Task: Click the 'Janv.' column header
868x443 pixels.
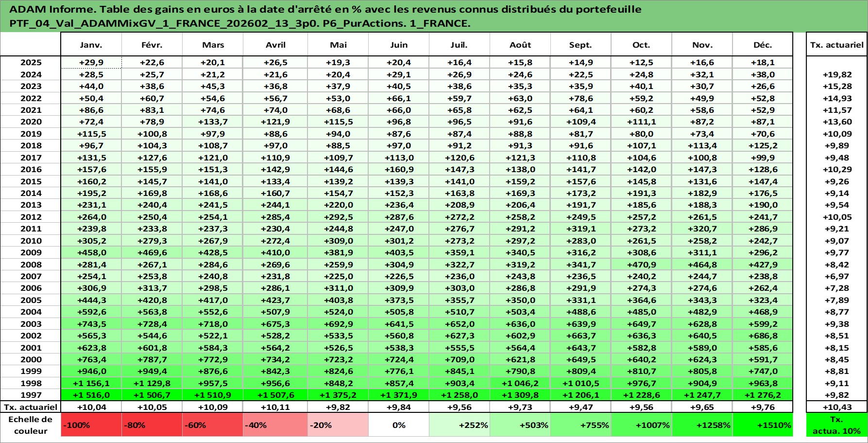Action: [91, 45]
